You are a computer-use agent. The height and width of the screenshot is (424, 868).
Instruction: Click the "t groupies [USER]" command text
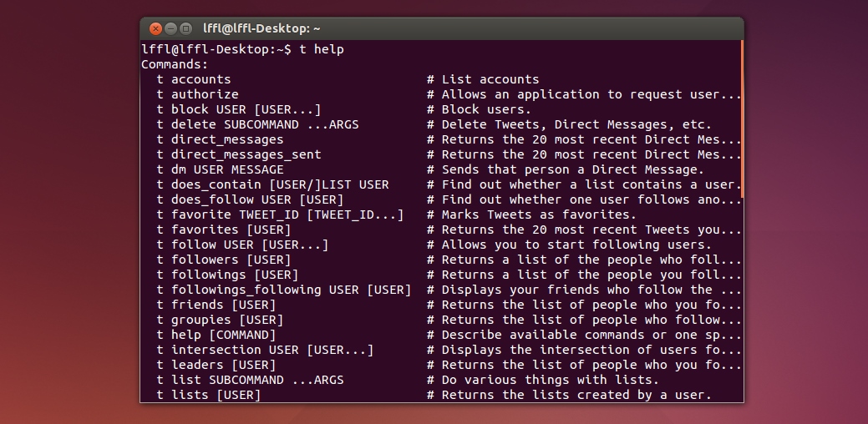[220, 320]
